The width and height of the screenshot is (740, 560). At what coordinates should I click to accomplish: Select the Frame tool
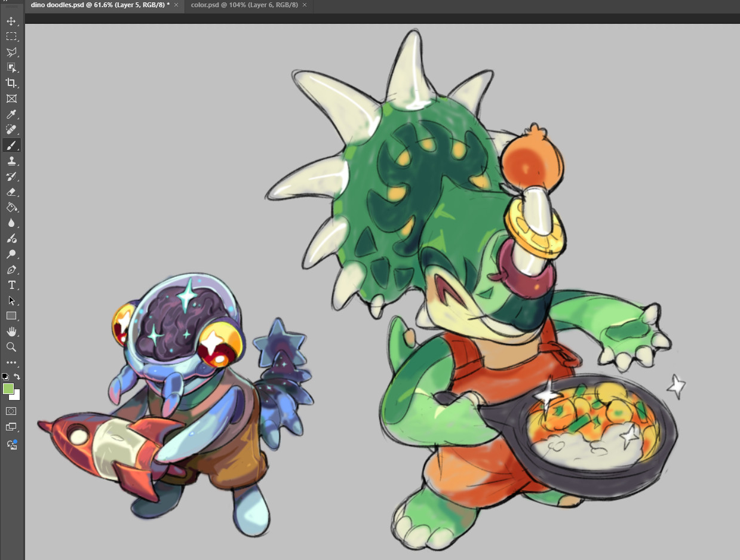pyautogui.click(x=11, y=99)
